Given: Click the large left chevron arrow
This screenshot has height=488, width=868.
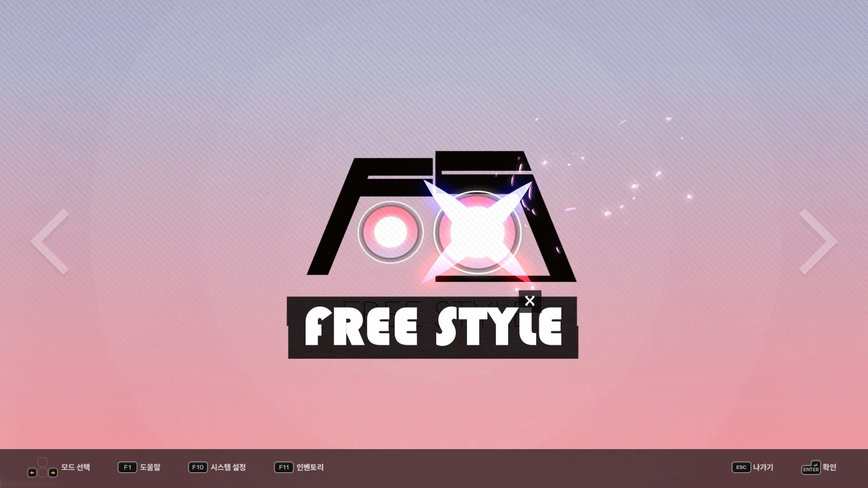Looking at the screenshot, I should [x=50, y=241].
